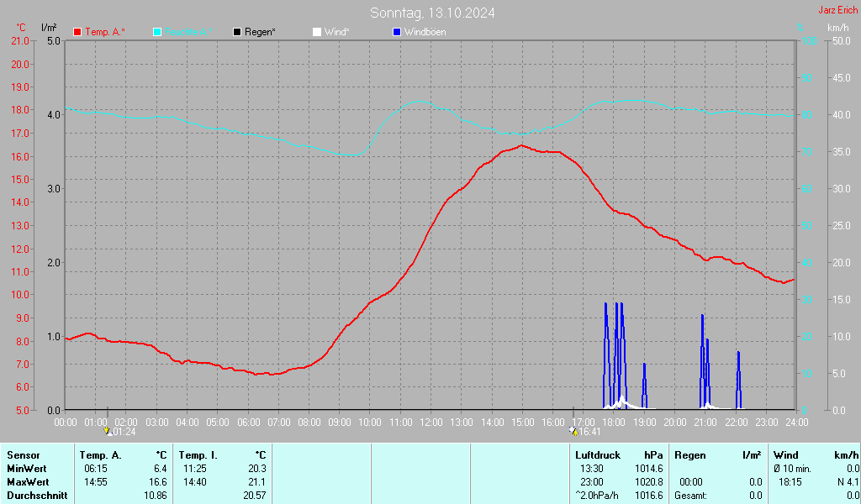This screenshot has height=504, width=861.
Task: Click the 01:24 time marker label
Action: point(124,432)
